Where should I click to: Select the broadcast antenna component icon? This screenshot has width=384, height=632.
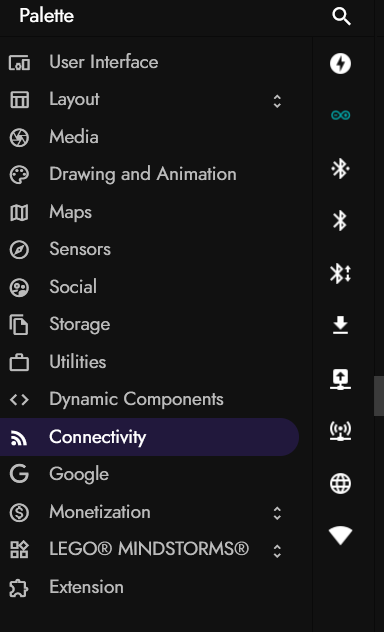point(340,431)
